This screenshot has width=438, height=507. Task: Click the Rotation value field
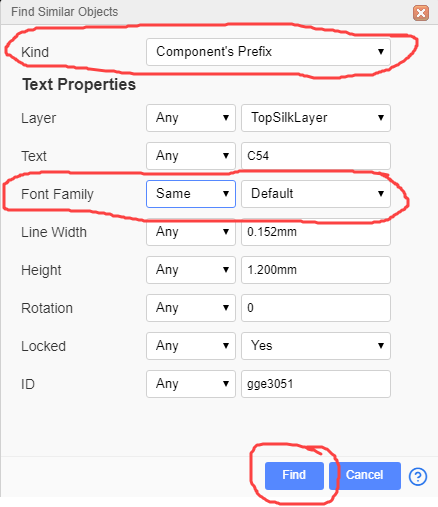[316, 308]
